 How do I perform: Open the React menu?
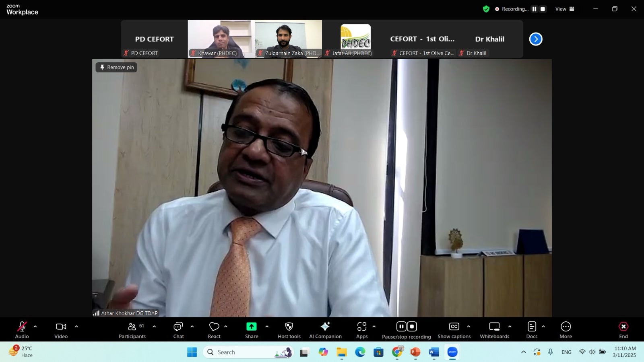coord(214,330)
